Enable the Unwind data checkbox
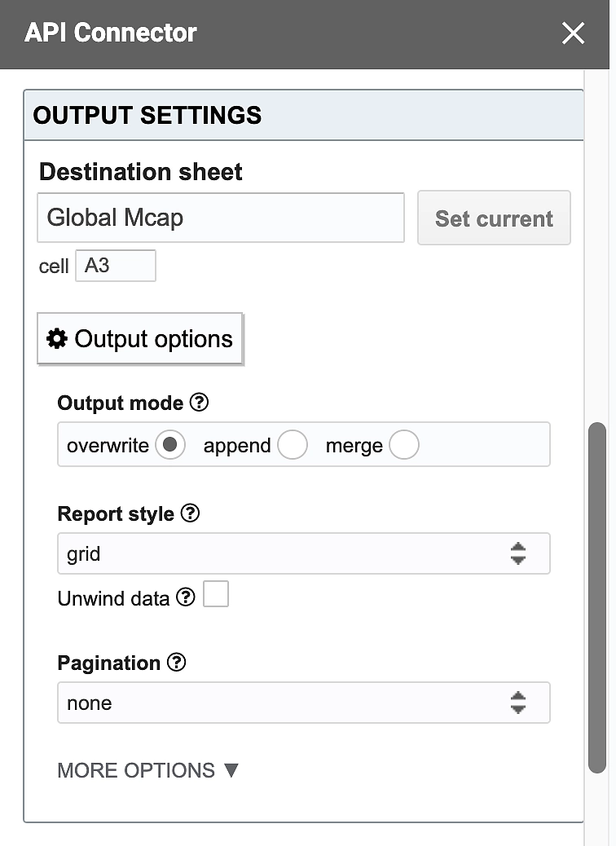Screen dimensions: 616x846 pos(215,594)
